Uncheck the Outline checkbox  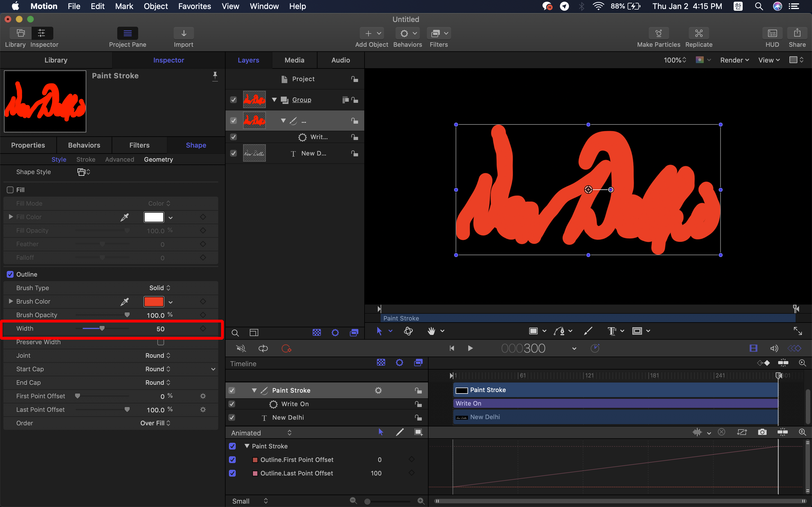coord(10,274)
